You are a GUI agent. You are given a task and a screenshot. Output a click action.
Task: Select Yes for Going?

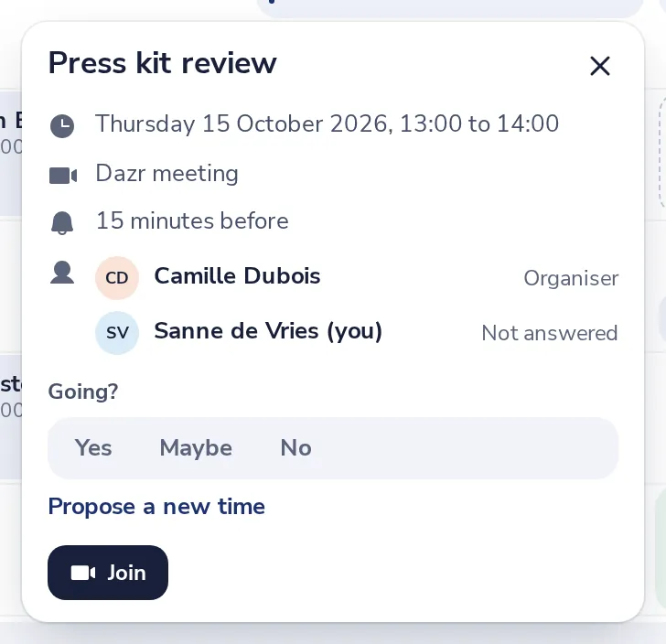(93, 448)
